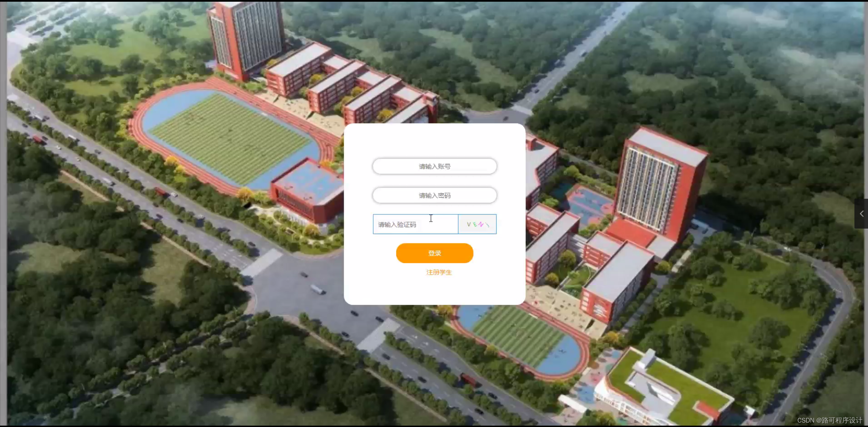Toggle focus into the password field
The width and height of the screenshot is (868, 427).
click(x=434, y=195)
